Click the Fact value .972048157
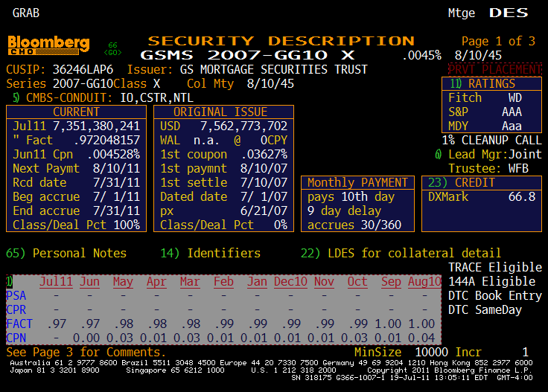 [x=107, y=141]
